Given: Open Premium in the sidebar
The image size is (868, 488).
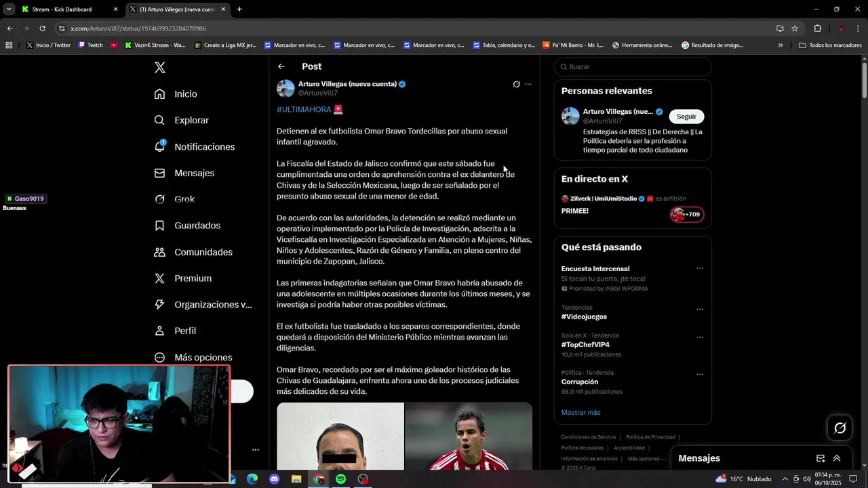Looking at the screenshot, I should tap(182, 279).
